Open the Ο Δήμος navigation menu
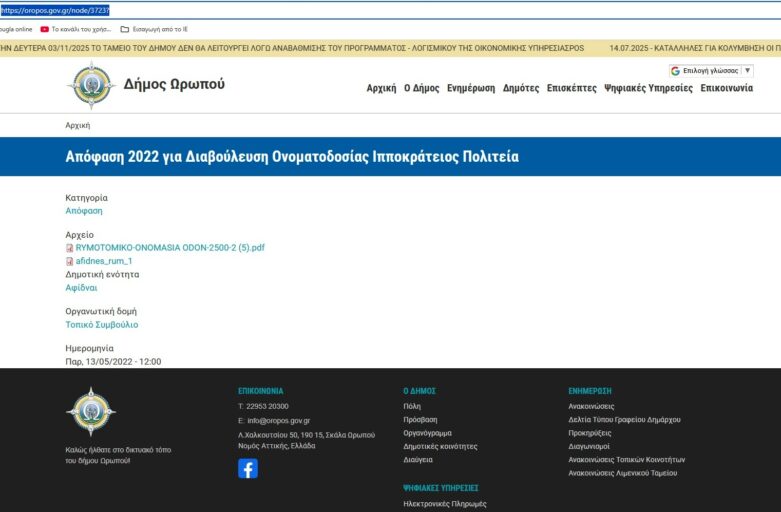781x512 pixels. coord(422,88)
